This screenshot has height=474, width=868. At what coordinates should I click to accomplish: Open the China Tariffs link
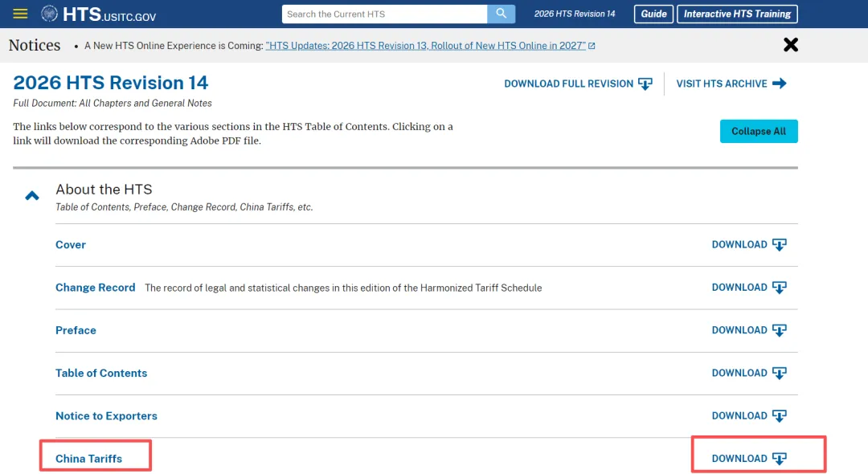point(88,459)
